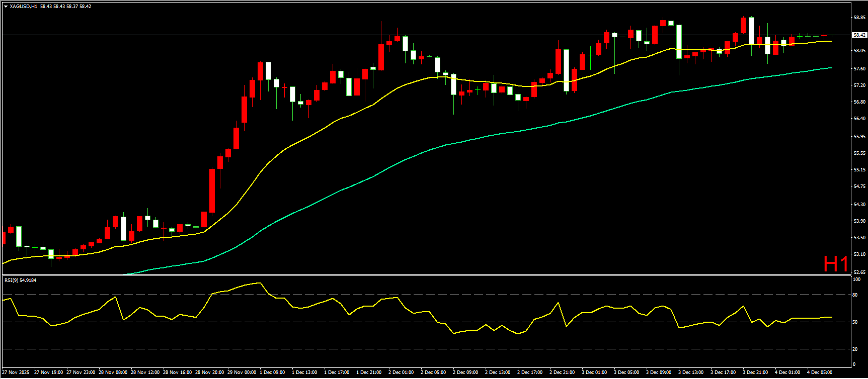Select the 27 Nov 2025 date label

16,372
